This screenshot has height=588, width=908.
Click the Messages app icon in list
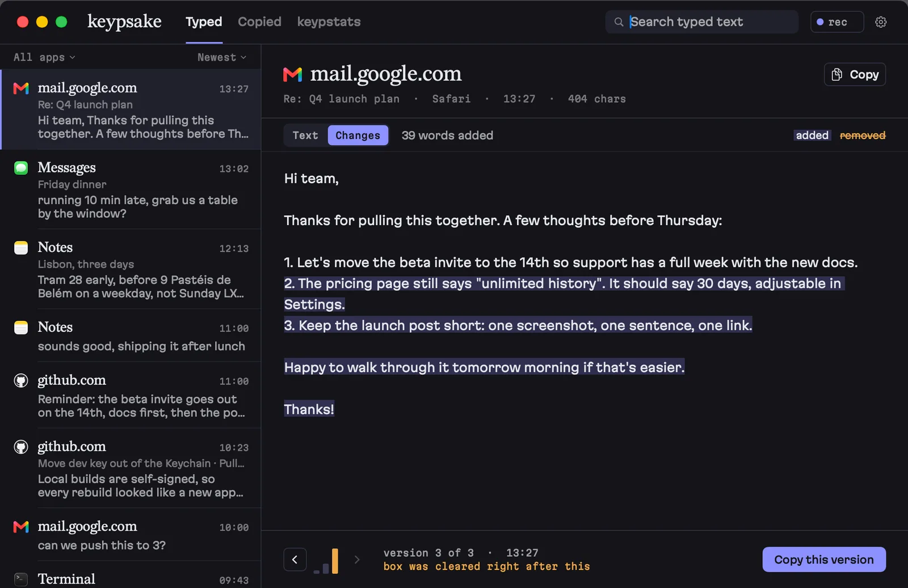tap(21, 168)
